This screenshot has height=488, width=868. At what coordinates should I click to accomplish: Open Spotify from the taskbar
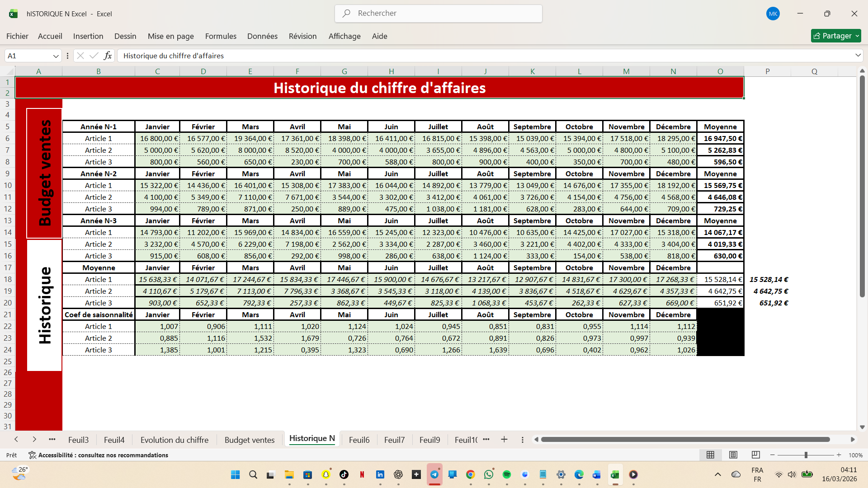pyautogui.click(x=507, y=474)
